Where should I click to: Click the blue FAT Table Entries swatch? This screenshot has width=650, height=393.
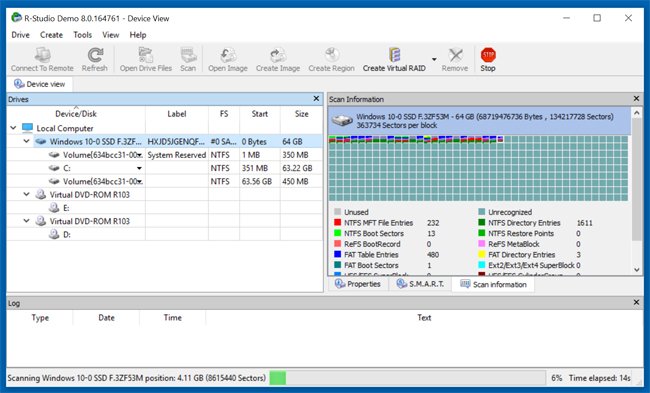click(337, 255)
